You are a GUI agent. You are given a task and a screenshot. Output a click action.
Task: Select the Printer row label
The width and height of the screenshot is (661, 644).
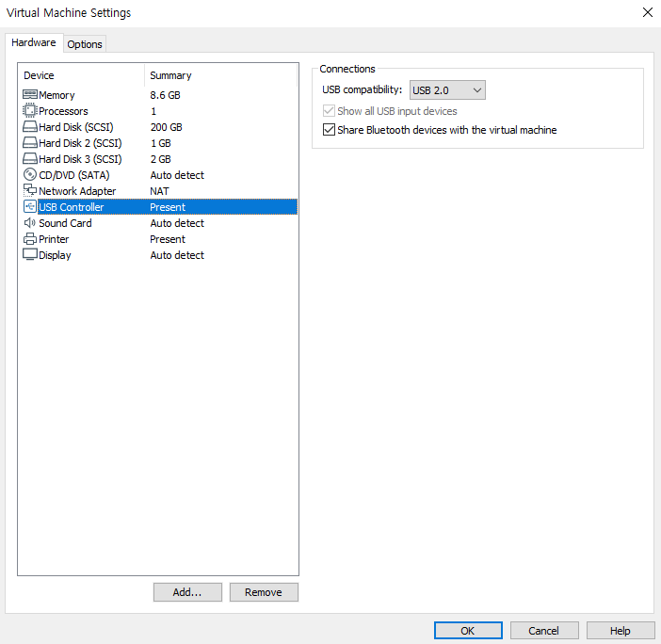coord(54,239)
